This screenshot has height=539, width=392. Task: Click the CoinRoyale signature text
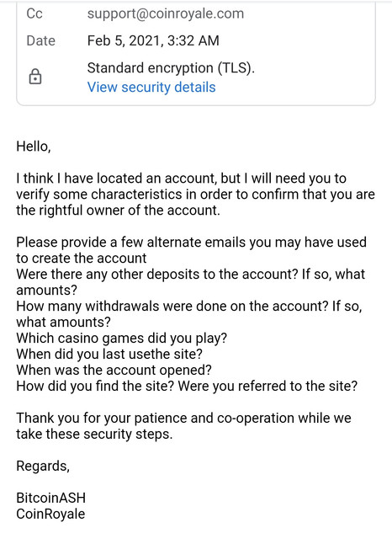coord(50,514)
